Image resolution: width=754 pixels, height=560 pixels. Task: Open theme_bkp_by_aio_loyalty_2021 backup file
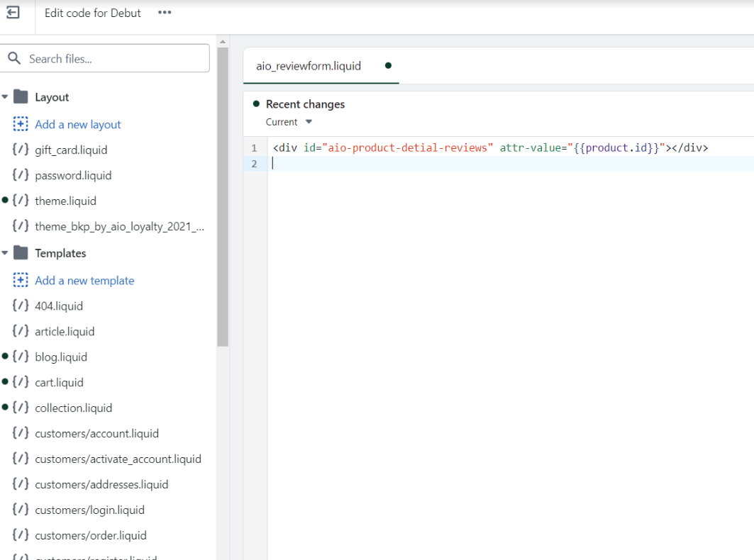120,226
